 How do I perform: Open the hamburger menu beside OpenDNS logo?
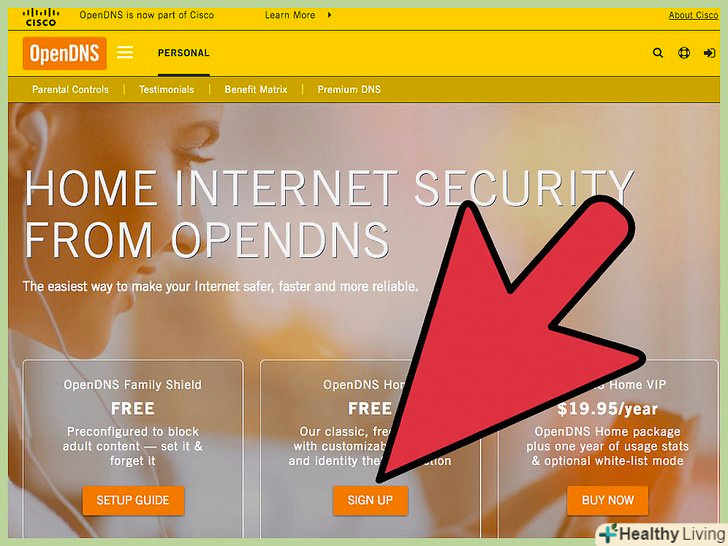[x=124, y=52]
